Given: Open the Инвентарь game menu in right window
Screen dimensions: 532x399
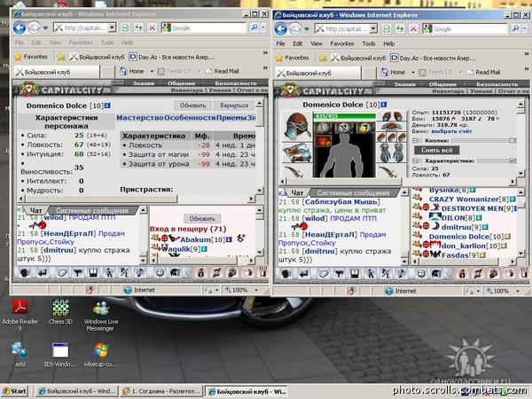Looking at the screenshot, I should [449, 91].
